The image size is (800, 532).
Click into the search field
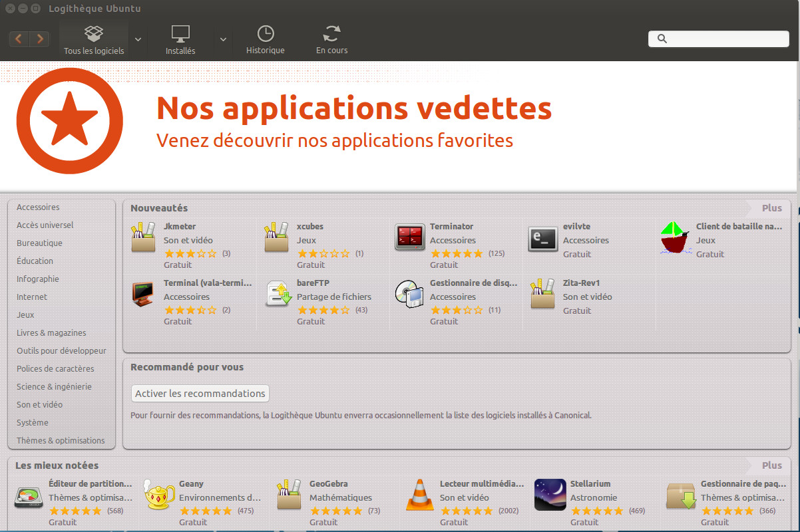(x=719, y=39)
